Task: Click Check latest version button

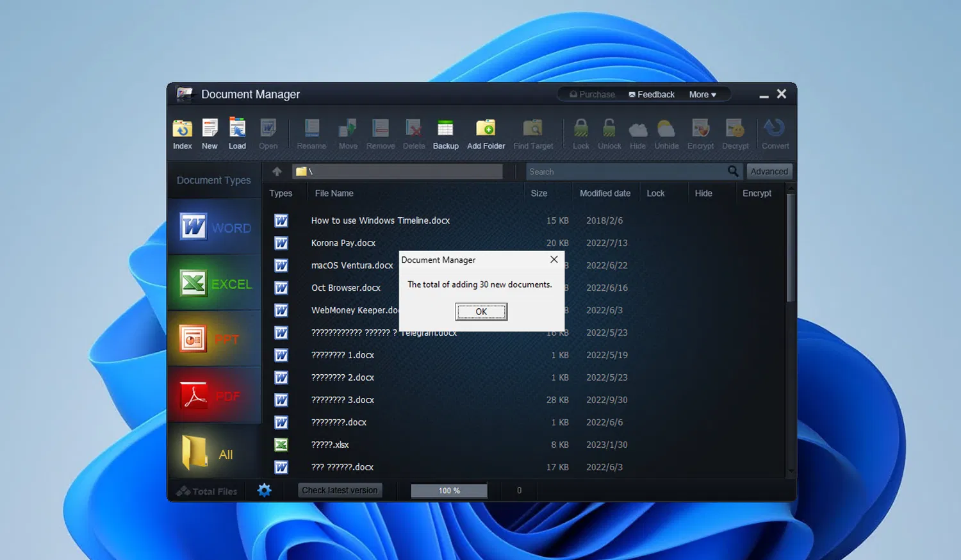Action: (340, 490)
